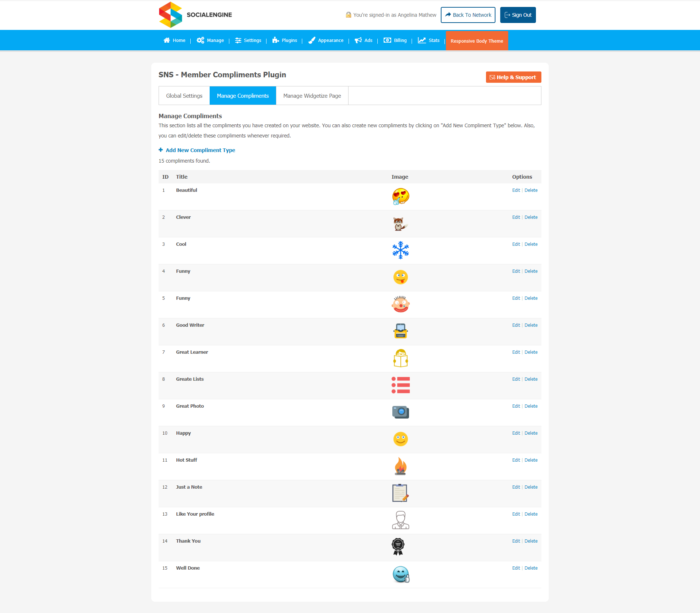Click the Hot Stuff flame compliment icon

[400, 466]
